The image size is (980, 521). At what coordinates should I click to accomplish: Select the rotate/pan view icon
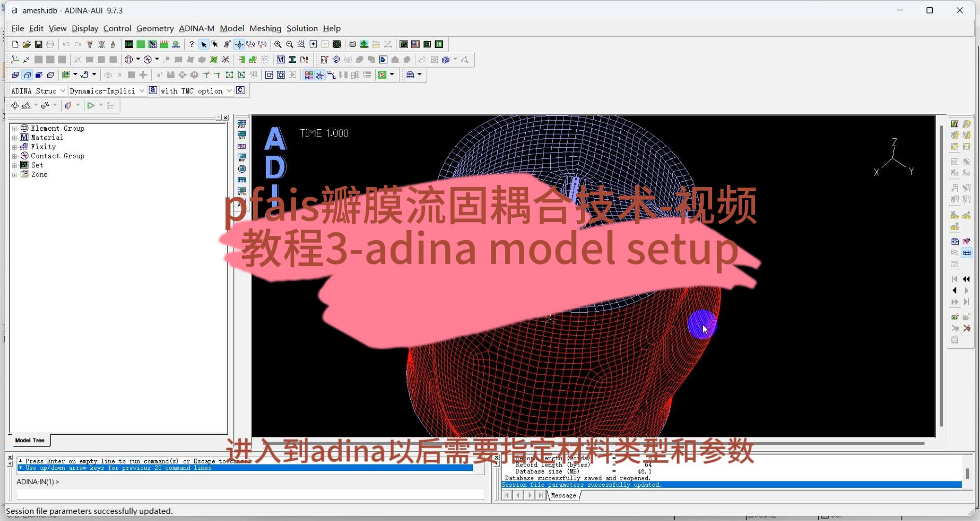tap(240, 43)
